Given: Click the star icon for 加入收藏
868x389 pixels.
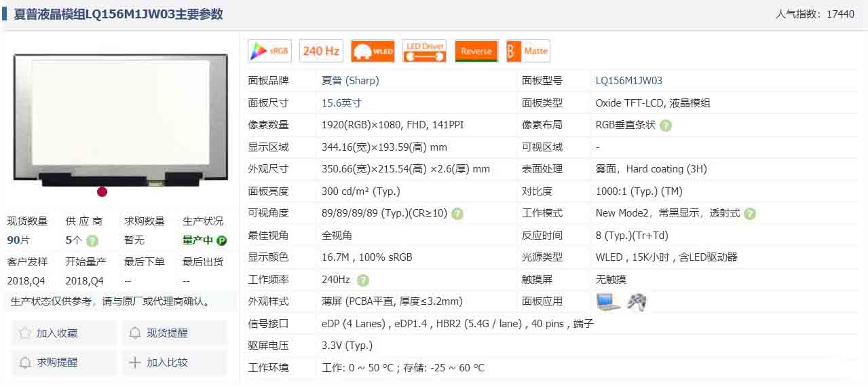Looking at the screenshot, I should [25, 333].
